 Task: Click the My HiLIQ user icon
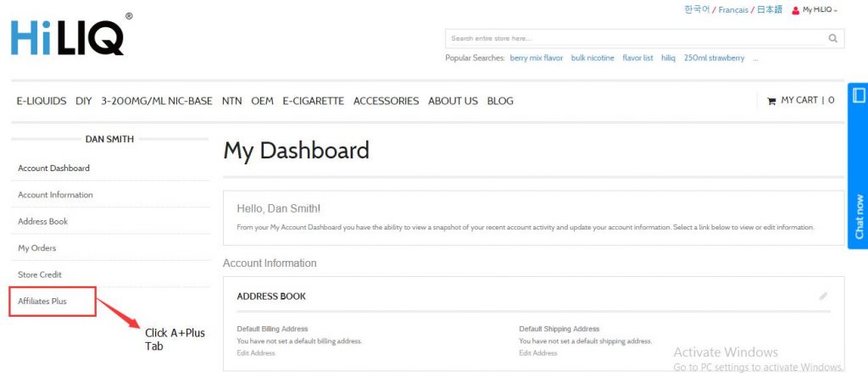795,10
